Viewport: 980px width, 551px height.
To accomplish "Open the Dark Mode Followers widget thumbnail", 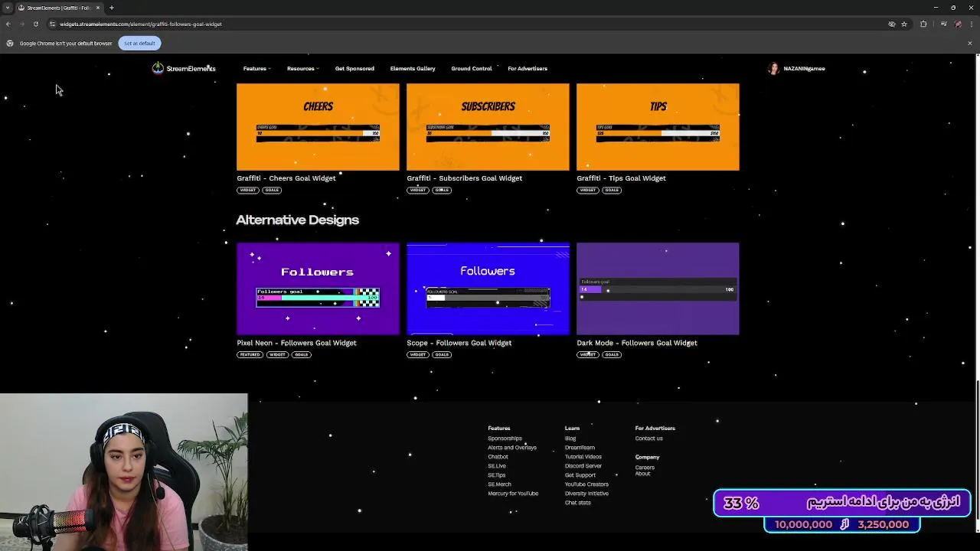I will click(x=658, y=289).
